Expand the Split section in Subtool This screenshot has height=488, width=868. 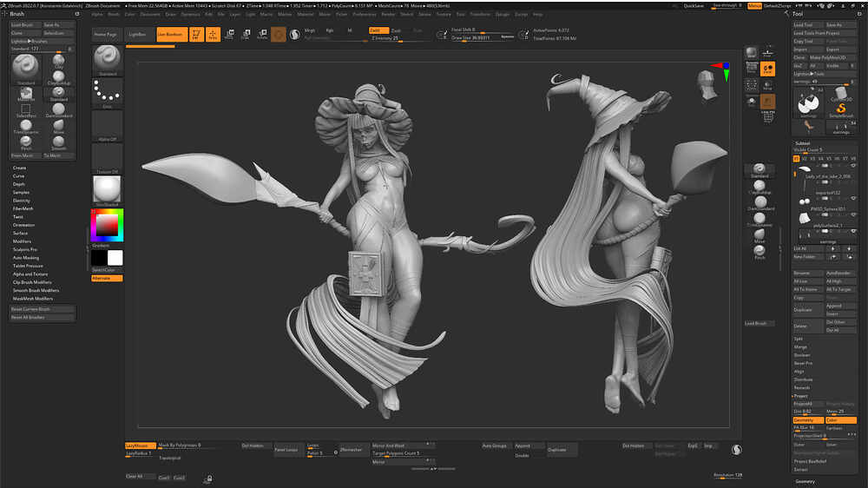pyautogui.click(x=799, y=339)
